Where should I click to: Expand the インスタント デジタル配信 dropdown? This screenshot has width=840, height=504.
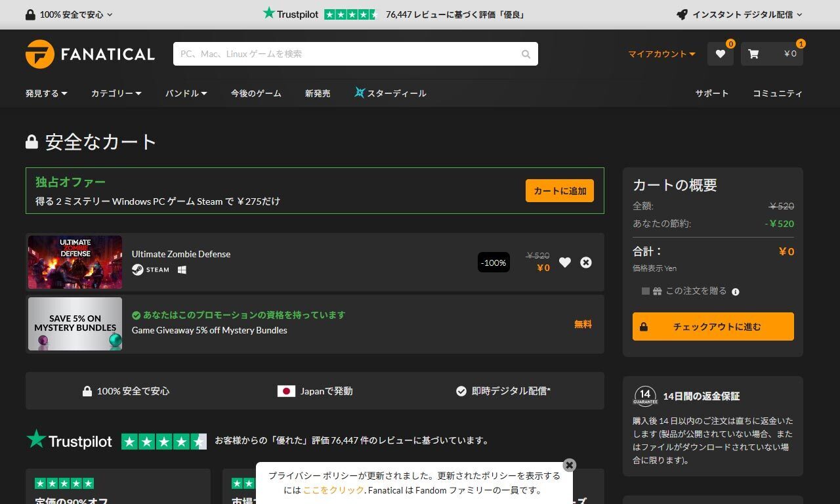740,14
